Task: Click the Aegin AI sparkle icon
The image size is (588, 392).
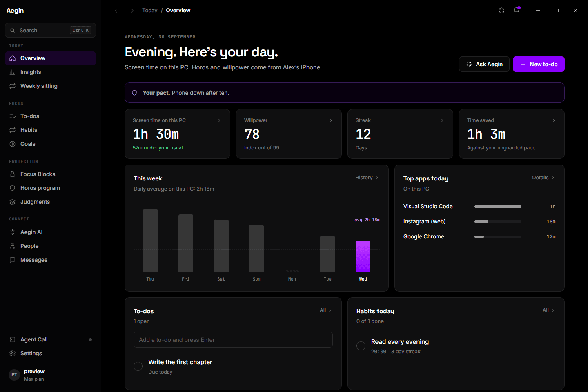Action: click(x=13, y=232)
